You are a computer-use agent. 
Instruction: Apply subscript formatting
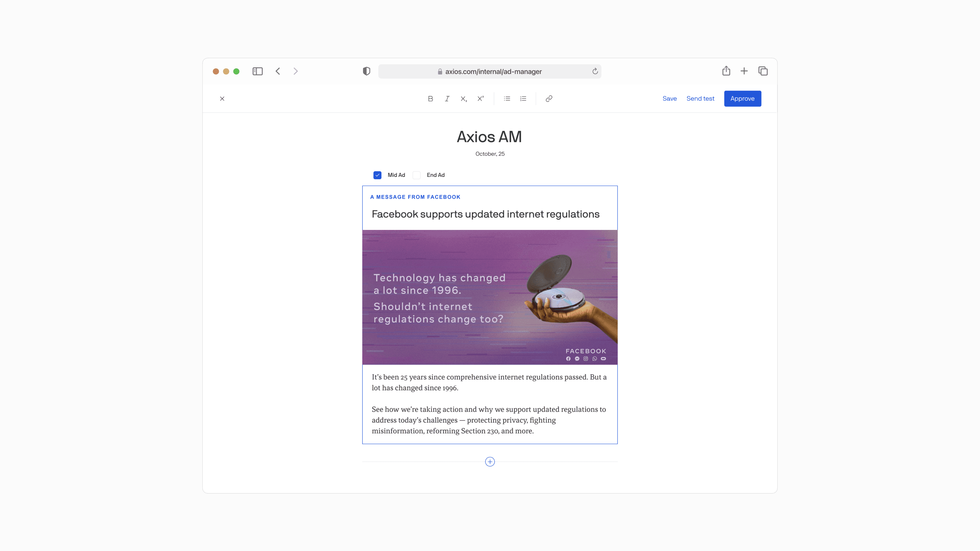coord(464,99)
